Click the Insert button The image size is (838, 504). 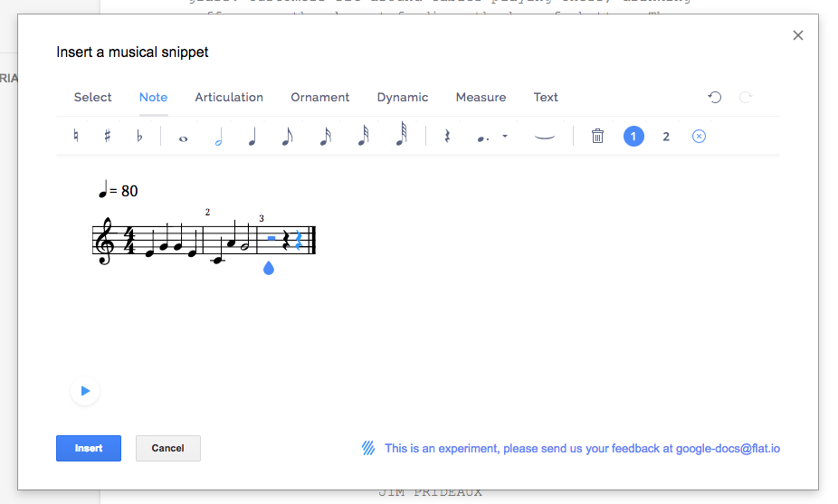89,448
